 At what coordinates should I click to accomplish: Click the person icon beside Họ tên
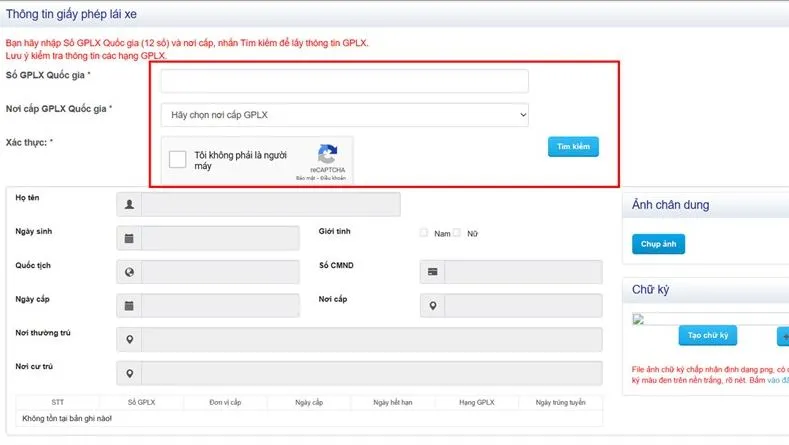pyautogui.click(x=129, y=205)
